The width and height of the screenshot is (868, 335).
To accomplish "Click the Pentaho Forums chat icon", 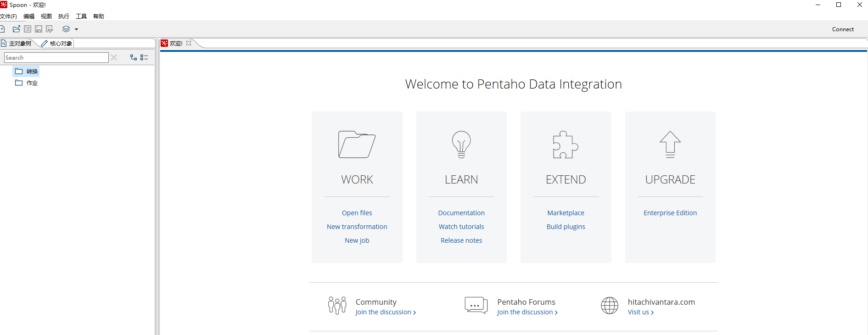I will [476, 305].
